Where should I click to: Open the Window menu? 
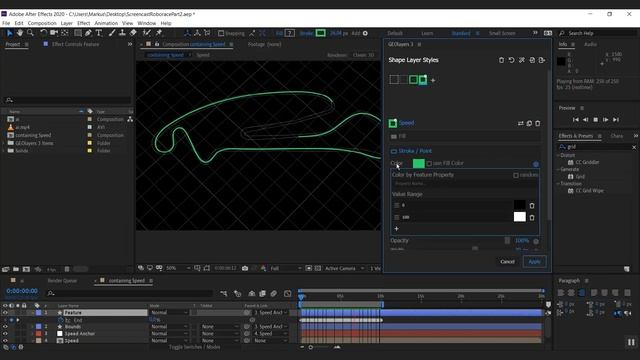click(x=147, y=23)
